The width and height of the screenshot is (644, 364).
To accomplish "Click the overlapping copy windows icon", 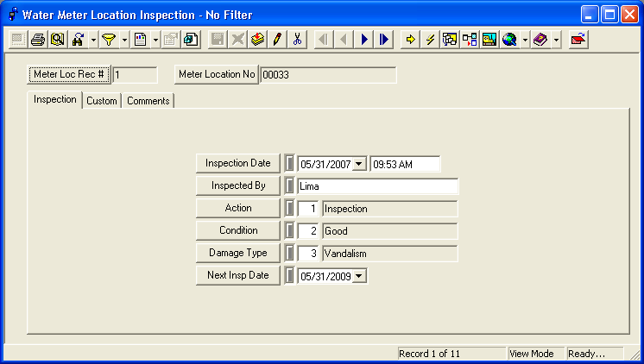I will point(191,40).
